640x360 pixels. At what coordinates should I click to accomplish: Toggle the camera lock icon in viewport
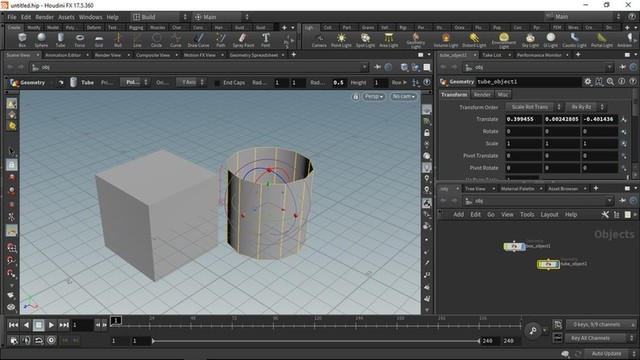[x=356, y=97]
